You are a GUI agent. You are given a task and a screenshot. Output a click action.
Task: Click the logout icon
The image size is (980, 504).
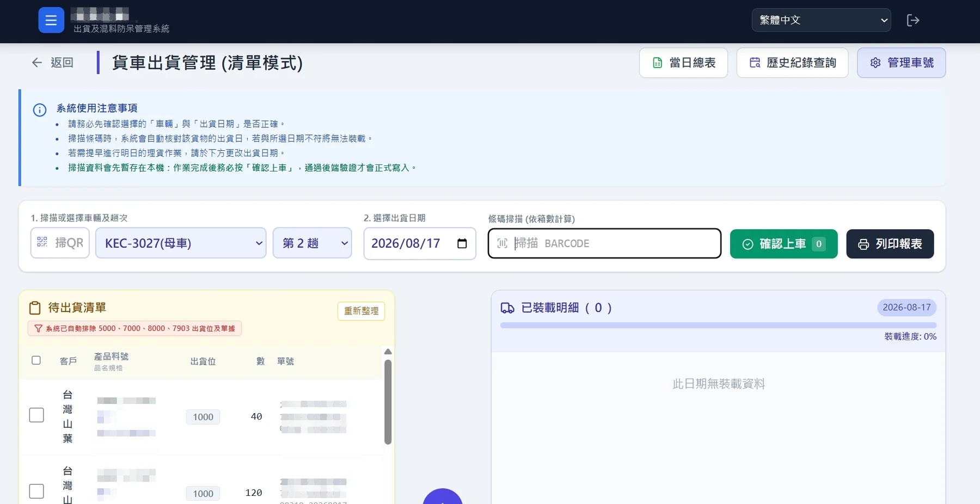coord(913,20)
